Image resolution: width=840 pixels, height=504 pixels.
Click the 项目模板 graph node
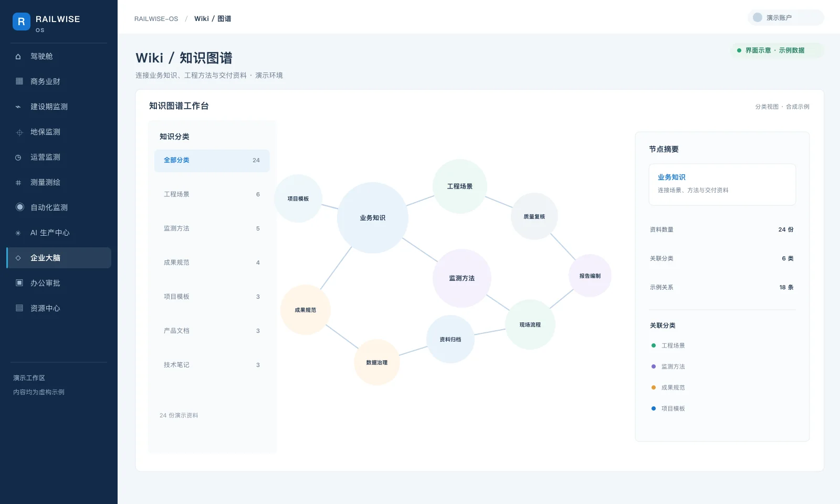tap(298, 198)
